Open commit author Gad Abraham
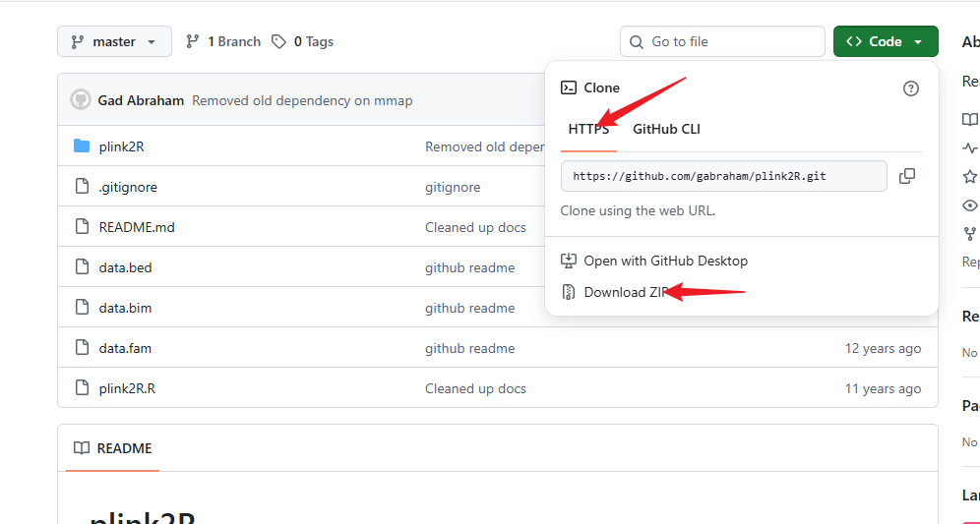 pos(141,100)
